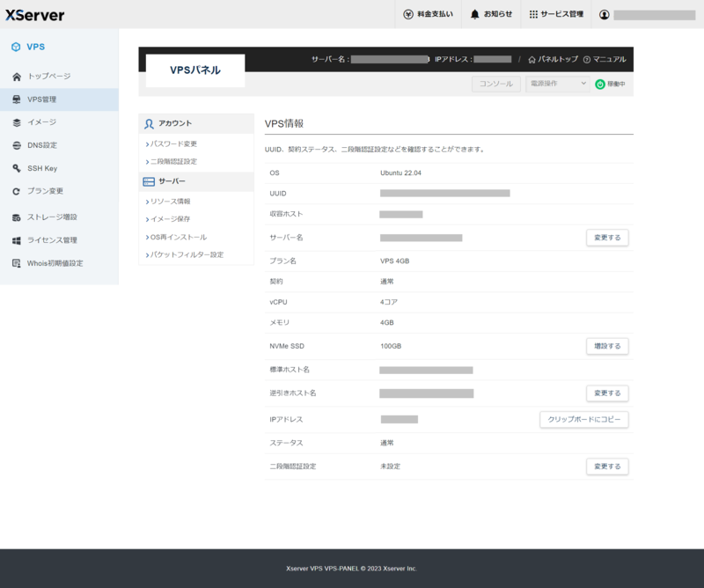Open パスワード変更 in side menu

(x=172, y=143)
